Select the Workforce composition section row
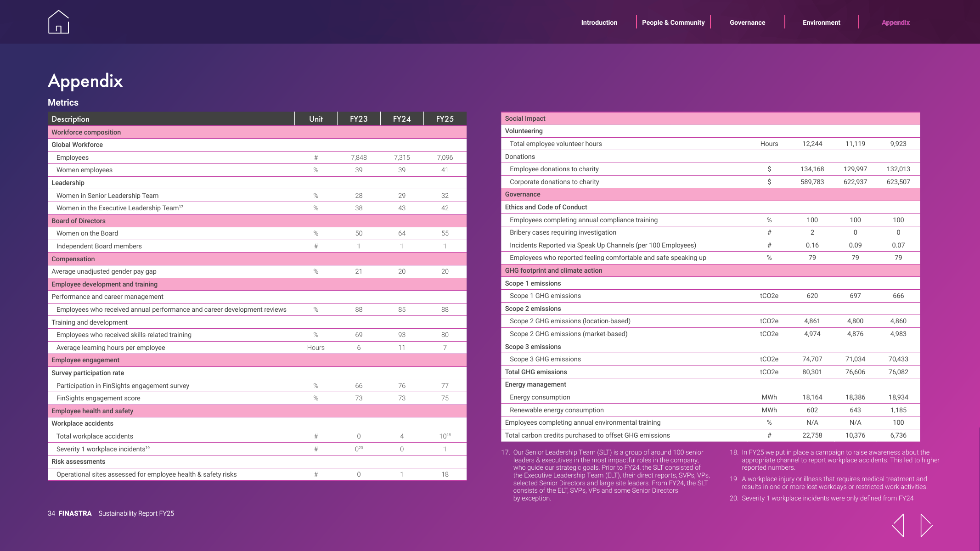This screenshot has width=980, height=551. pos(257,132)
